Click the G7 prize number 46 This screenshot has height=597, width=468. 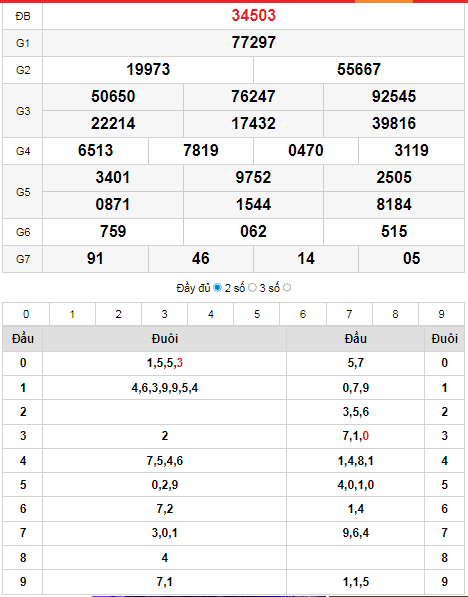click(x=201, y=259)
